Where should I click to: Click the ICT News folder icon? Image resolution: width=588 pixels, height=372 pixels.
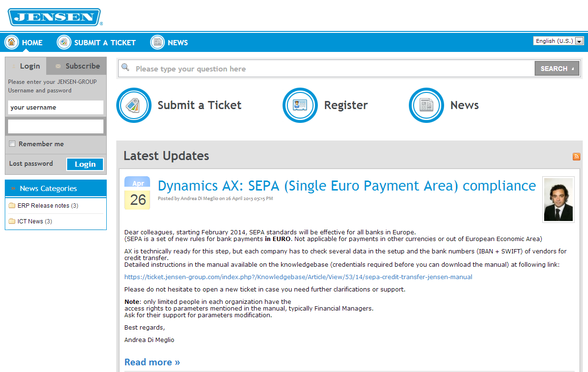click(x=12, y=221)
